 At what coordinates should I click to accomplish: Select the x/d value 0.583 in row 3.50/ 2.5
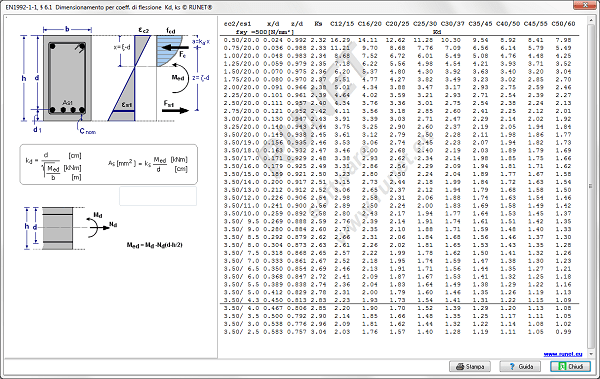pyautogui.click(x=273, y=332)
